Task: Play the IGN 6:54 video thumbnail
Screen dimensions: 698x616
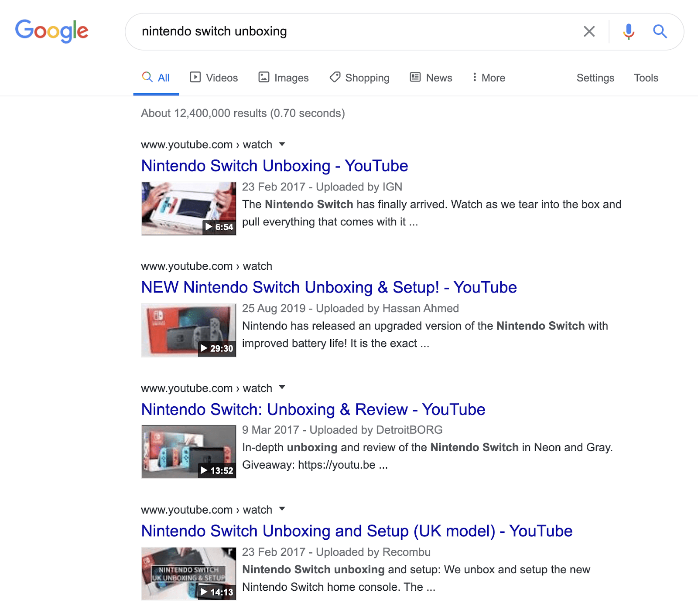Action: tap(188, 208)
